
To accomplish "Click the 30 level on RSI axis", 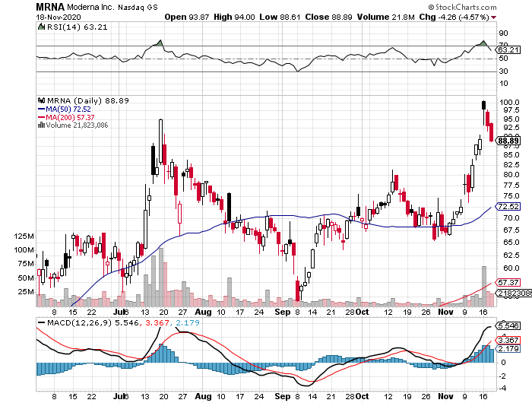I will (x=503, y=71).
